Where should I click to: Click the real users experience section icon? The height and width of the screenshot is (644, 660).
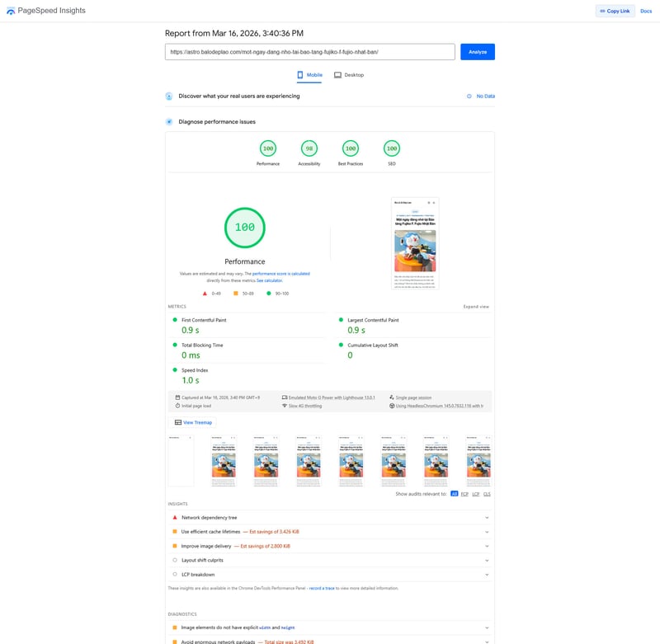[x=169, y=96]
